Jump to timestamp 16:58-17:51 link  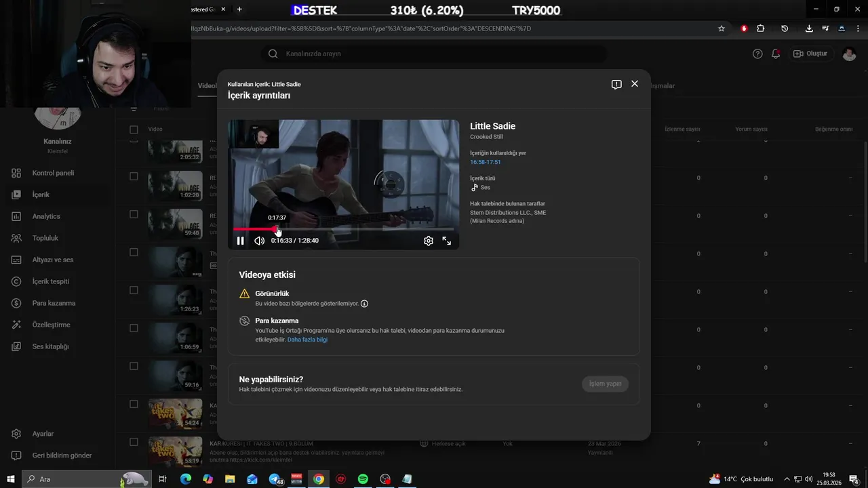tap(486, 162)
